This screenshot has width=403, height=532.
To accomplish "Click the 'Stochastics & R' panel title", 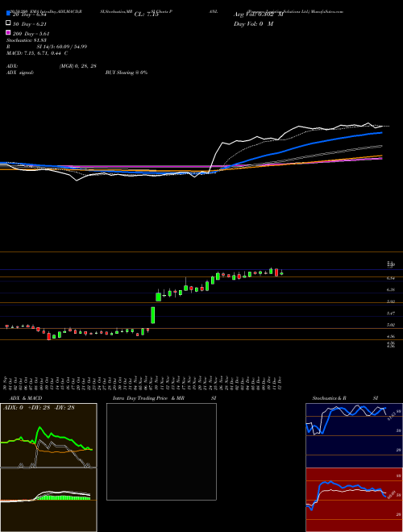I will pyautogui.click(x=330, y=398).
